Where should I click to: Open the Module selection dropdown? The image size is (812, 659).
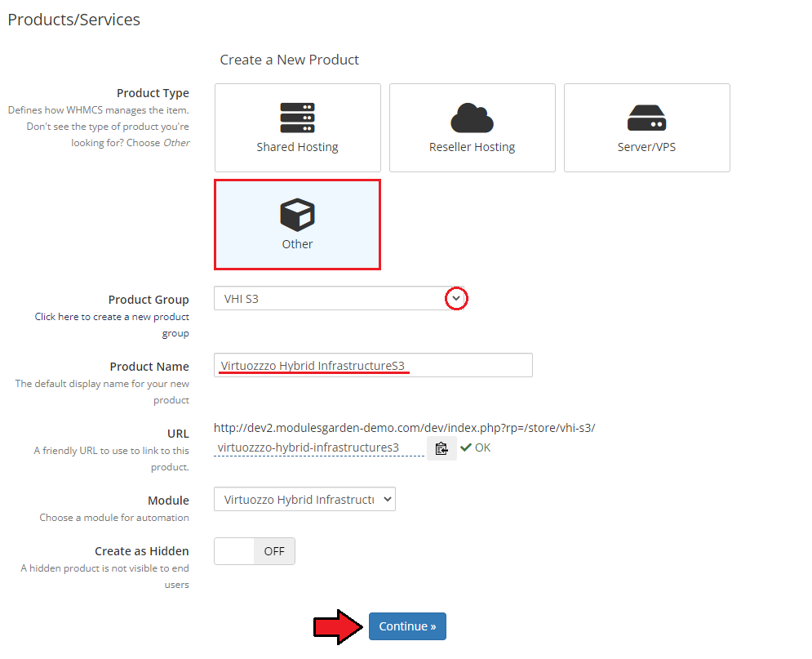coord(304,500)
